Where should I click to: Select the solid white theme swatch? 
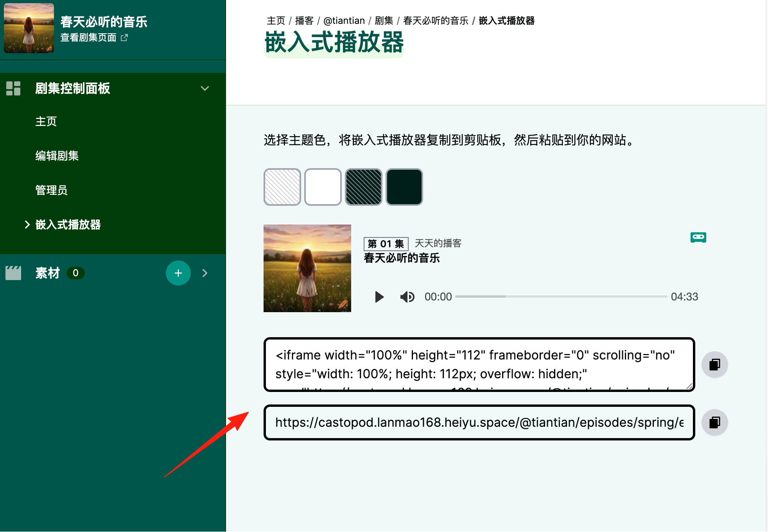pyautogui.click(x=323, y=187)
